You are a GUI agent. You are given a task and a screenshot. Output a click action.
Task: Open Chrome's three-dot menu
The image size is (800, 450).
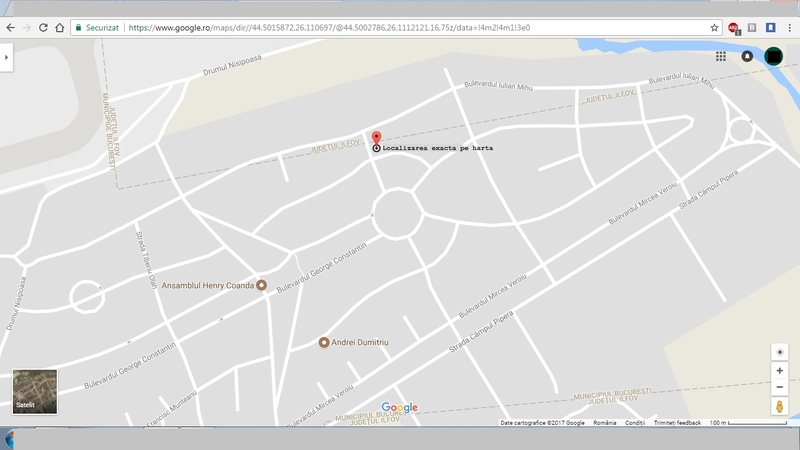[789, 28]
